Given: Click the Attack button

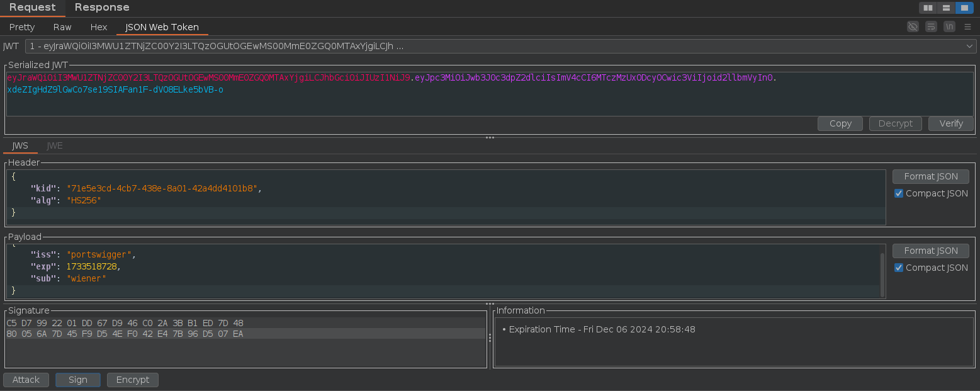Looking at the screenshot, I should click(26, 380).
